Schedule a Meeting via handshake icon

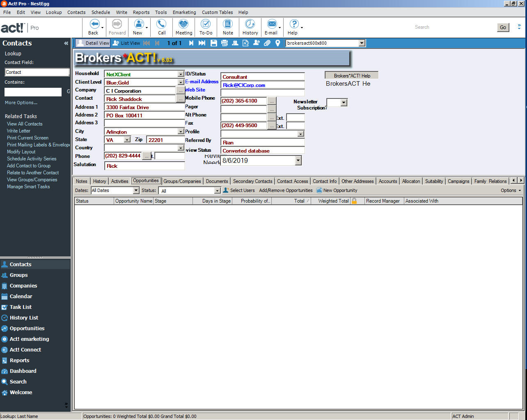183,24
